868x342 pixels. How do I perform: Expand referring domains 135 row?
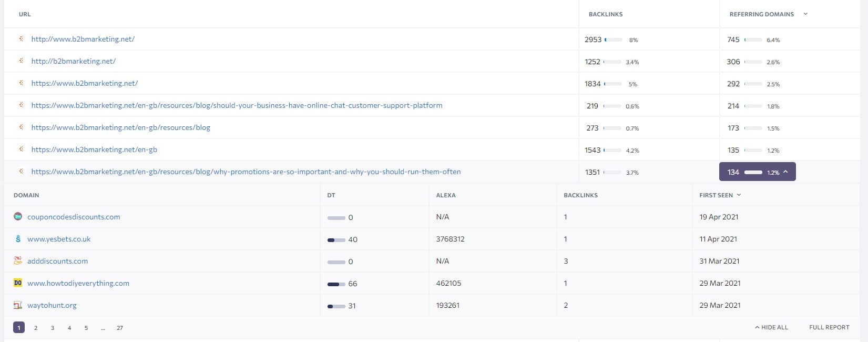754,150
